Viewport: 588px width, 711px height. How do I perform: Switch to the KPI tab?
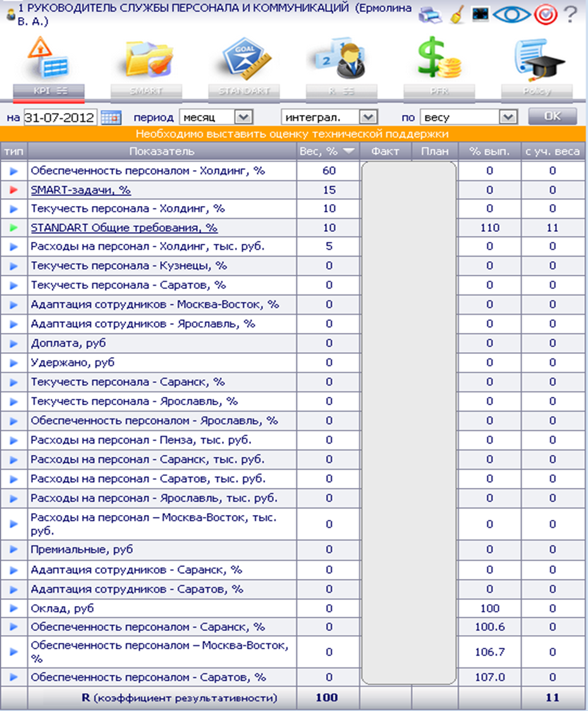pyautogui.click(x=49, y=91)
